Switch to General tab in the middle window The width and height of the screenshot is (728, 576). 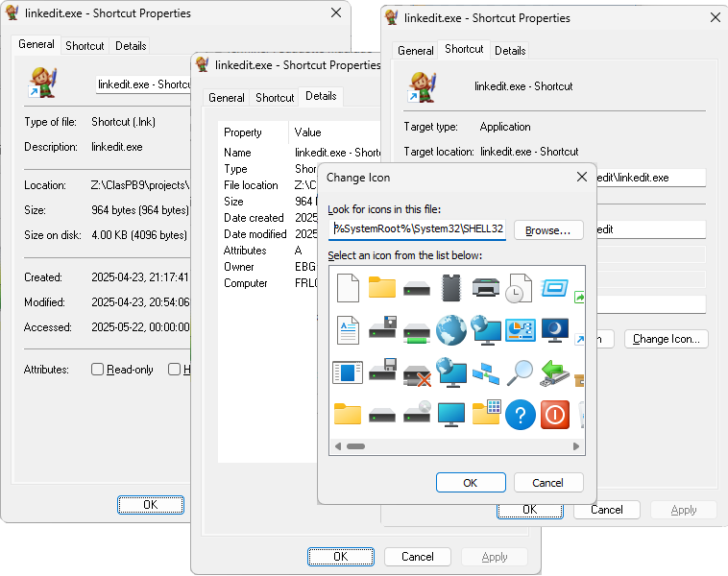[x=226, y=98]
